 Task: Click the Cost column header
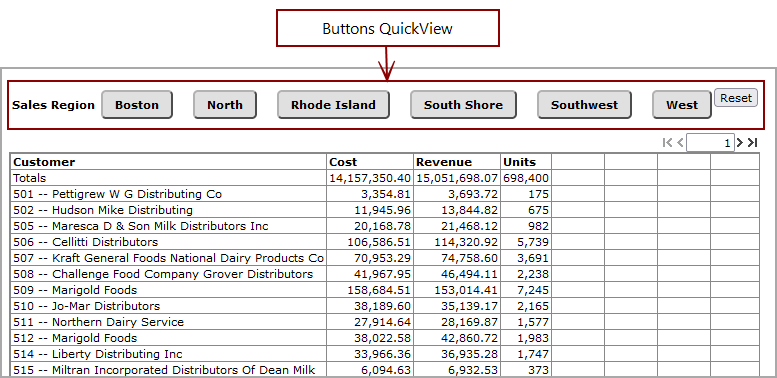point(370,162)
